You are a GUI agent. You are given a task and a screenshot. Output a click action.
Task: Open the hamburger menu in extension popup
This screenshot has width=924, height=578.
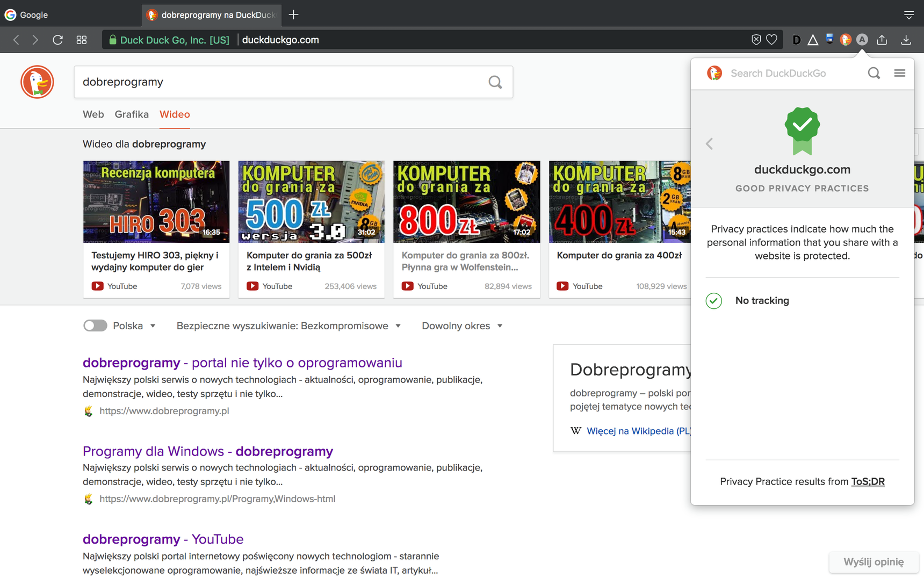tap(900, 73)
